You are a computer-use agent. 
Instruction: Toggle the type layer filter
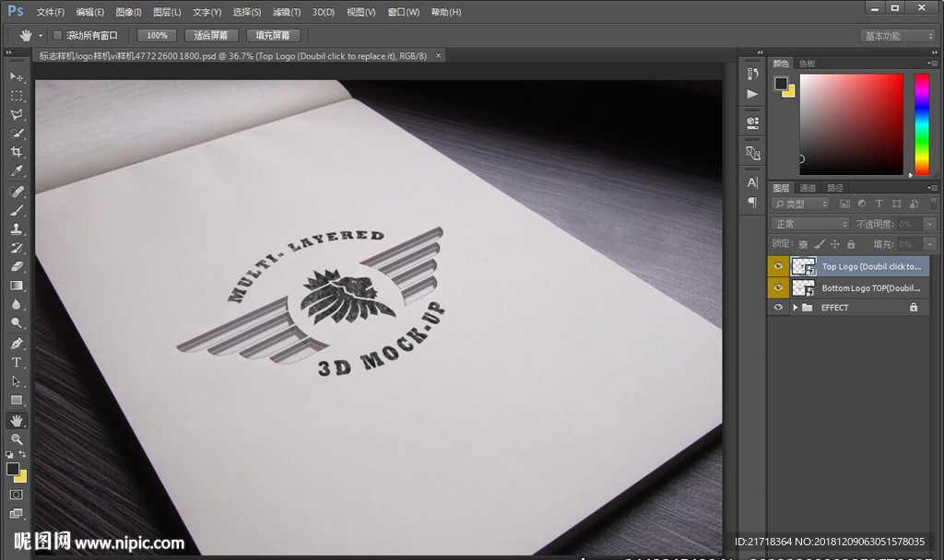879,204
